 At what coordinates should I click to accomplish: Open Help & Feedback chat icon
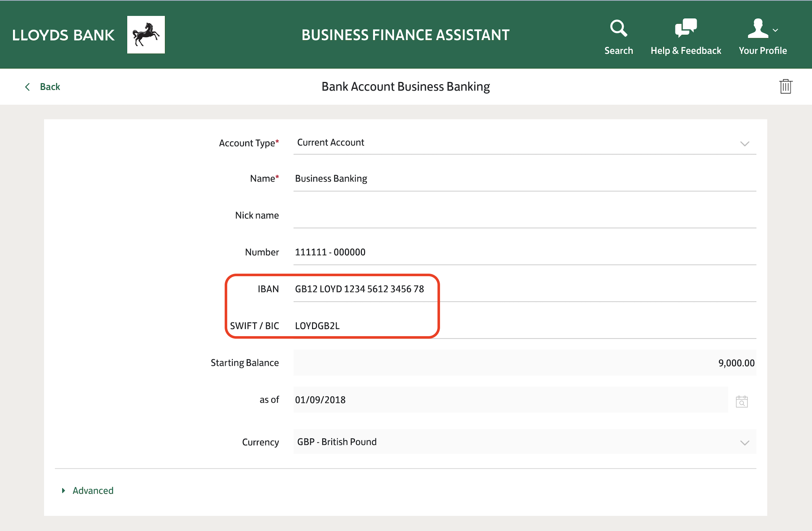tap(685, 28)
